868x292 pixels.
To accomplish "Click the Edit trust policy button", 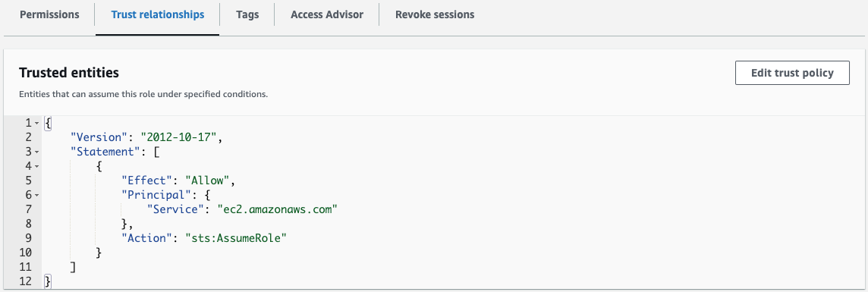I will (x=792, y=73).
